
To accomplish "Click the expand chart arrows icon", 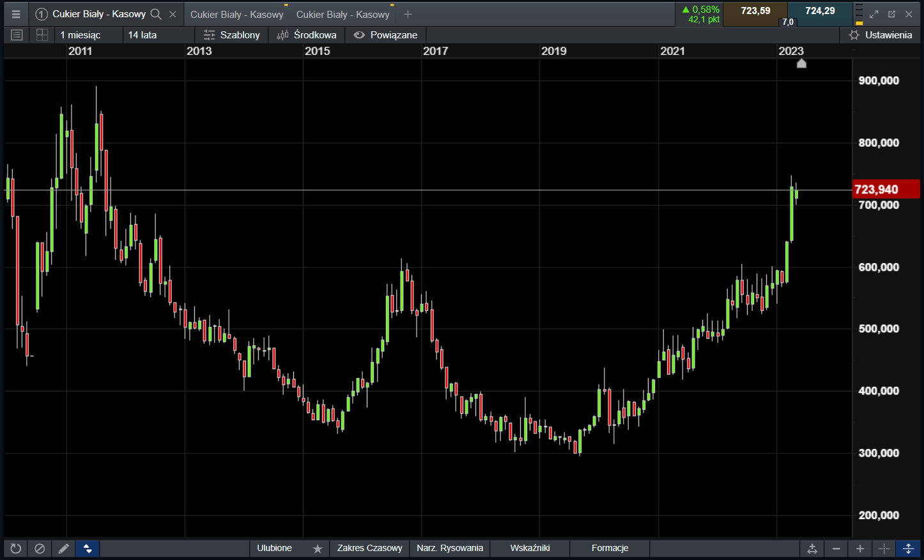I will point(874,14).
